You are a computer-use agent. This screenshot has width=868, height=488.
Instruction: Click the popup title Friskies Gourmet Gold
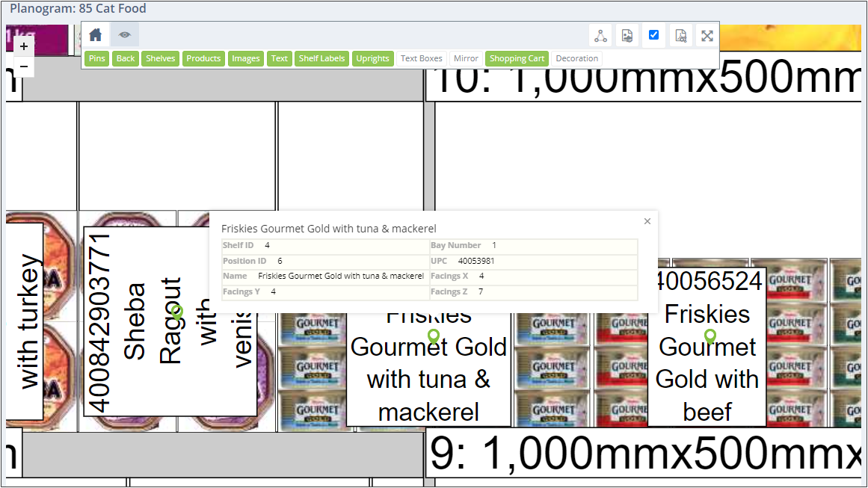(329, 229)
